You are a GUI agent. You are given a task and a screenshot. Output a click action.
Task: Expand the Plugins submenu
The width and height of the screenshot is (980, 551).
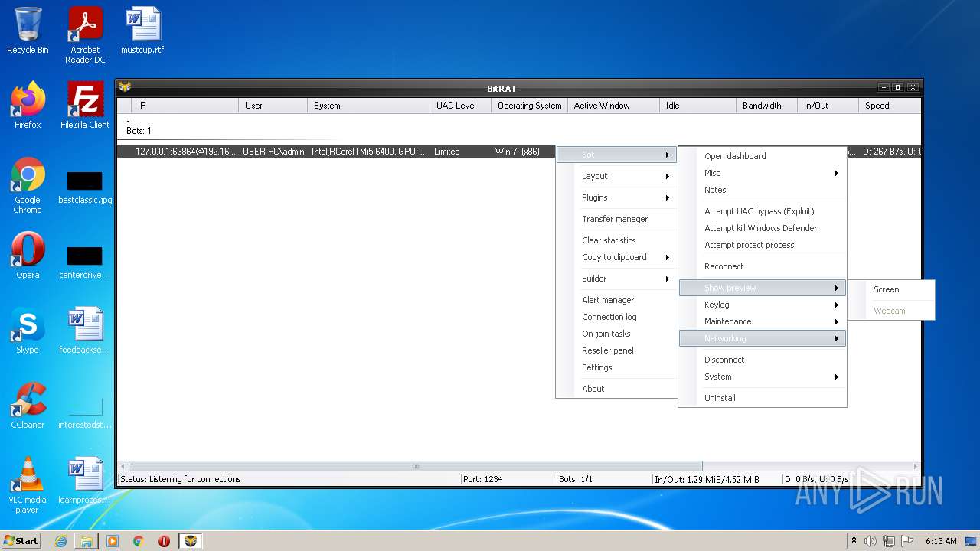point(616,197)
